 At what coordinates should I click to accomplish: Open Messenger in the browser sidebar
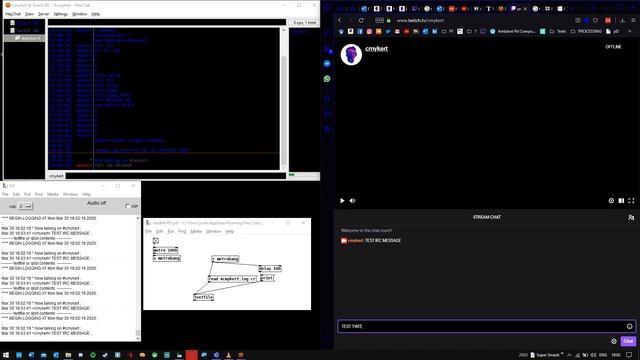coord(327,64)
